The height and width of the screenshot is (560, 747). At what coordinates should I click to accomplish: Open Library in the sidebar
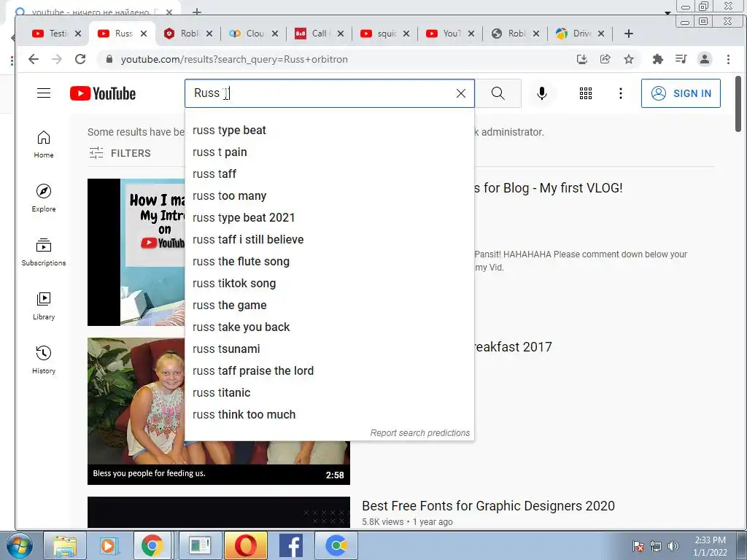click(43, 306)
